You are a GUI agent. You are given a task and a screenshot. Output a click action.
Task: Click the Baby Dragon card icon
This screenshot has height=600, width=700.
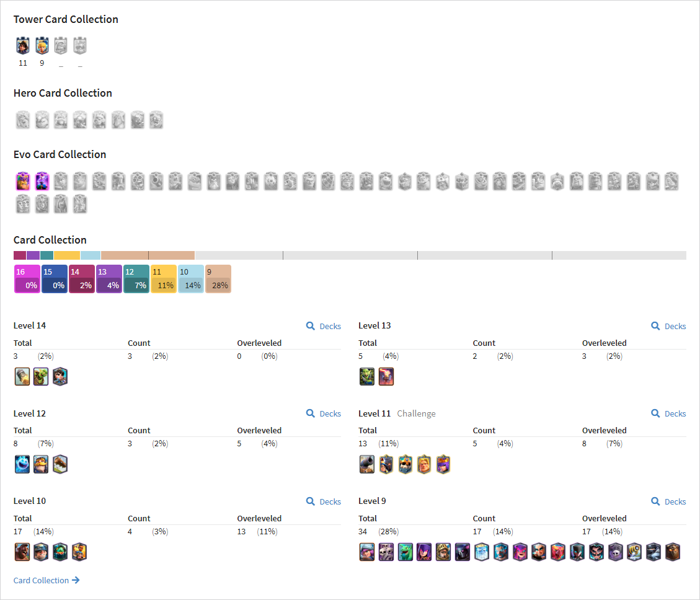405,552
